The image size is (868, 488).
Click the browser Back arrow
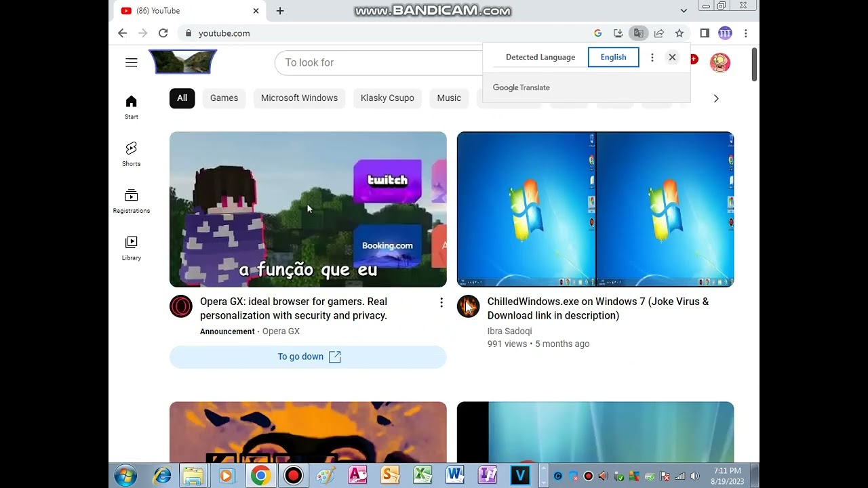point(122,33)
